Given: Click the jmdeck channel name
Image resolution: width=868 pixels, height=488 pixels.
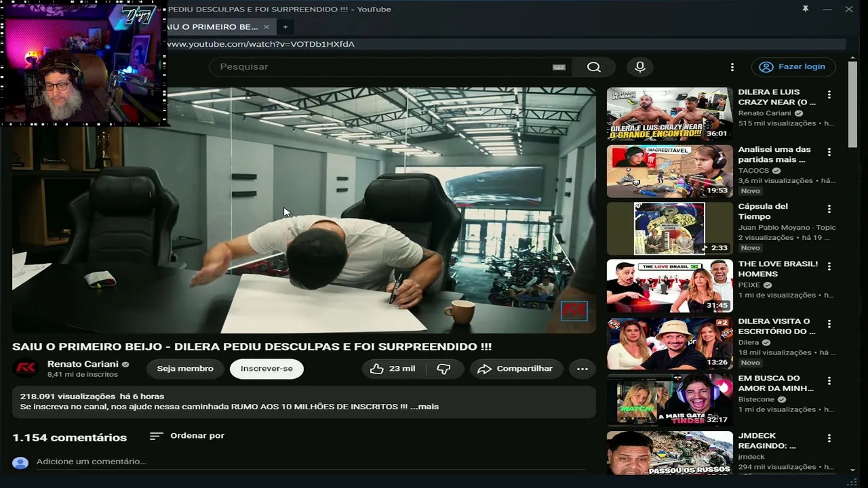Looking at the screenshot, I should [x=751, y=457].
